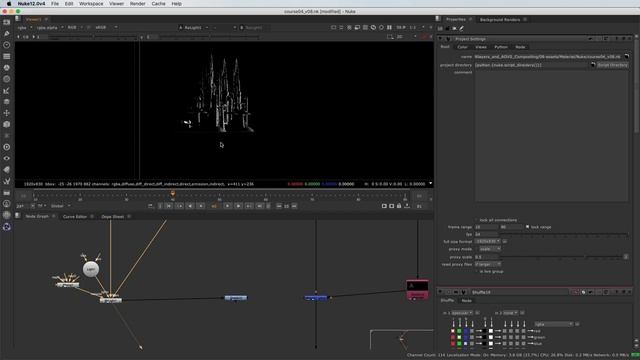Screen dimensions: 640x360
Task: Click the file browse icon beside name field
Action: [x=627, y=57]
